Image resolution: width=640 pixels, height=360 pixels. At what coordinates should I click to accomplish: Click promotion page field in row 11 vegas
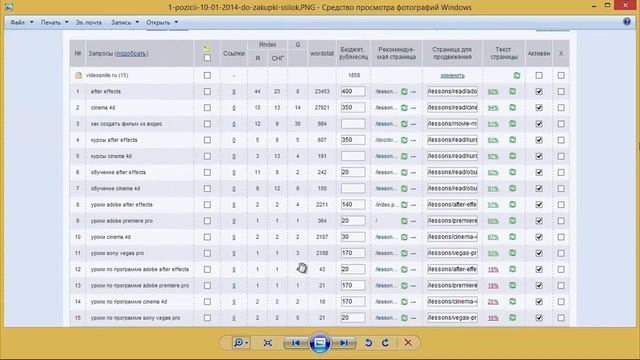point(452,253)
